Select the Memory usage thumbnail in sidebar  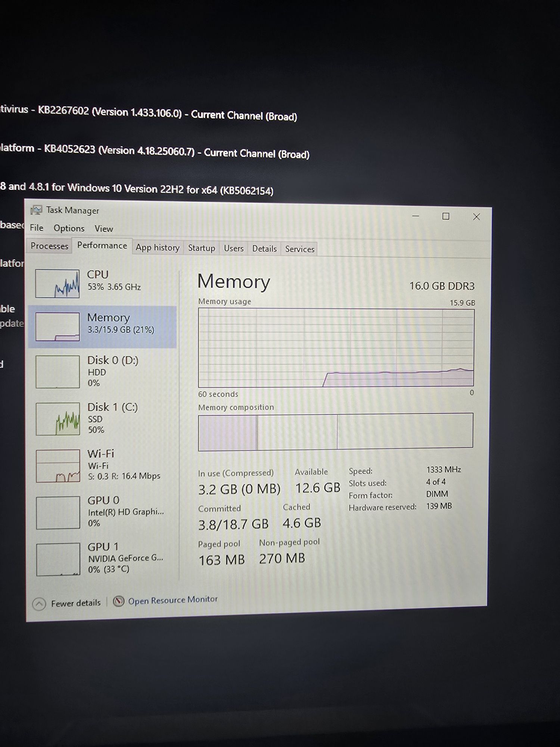tap(57, 327)
